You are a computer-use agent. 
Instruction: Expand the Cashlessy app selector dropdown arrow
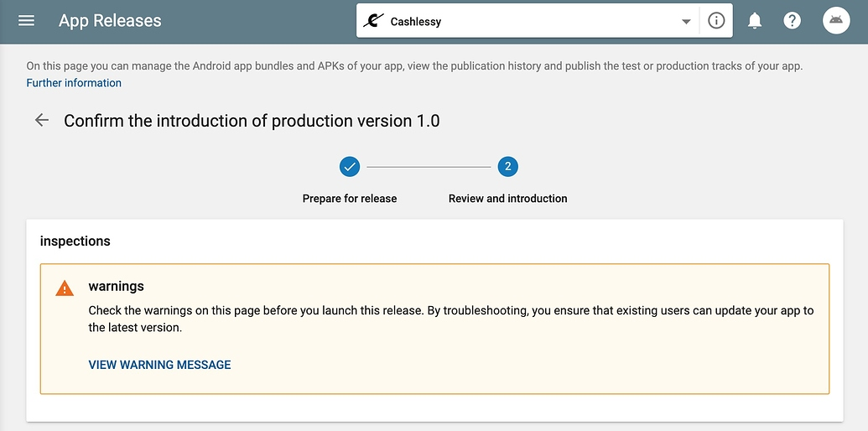click(x=686, y=22)
